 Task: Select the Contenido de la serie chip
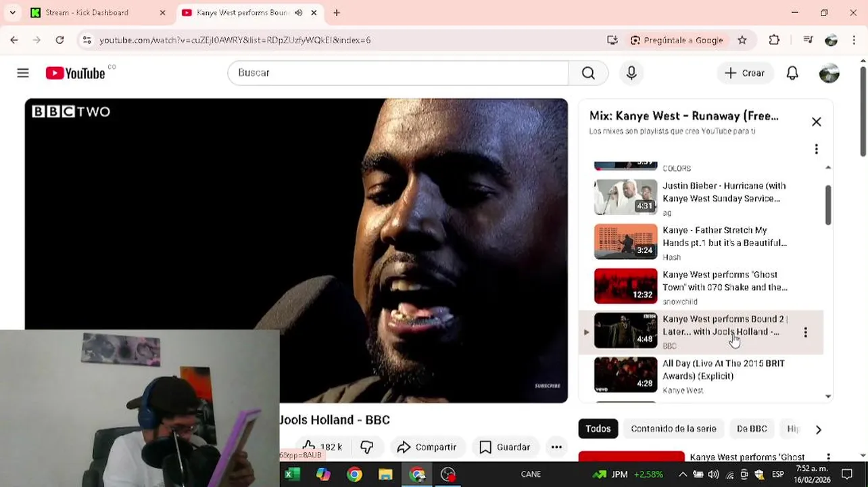pyautogui.click(x=673, y=429)
